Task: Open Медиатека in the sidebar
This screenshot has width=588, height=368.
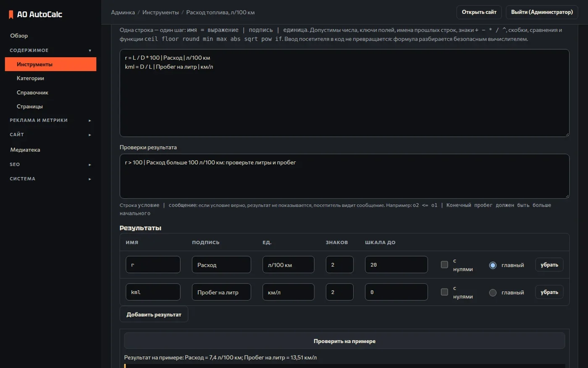Action: tap(50, 150)
